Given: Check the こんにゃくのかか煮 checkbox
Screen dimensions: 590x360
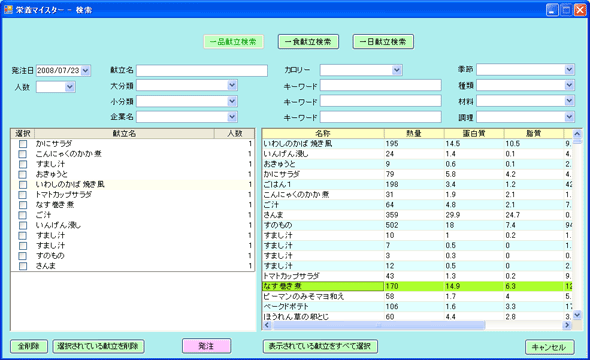Looking at the screenshot, I should pyautogui.click(x=23, y=154).
